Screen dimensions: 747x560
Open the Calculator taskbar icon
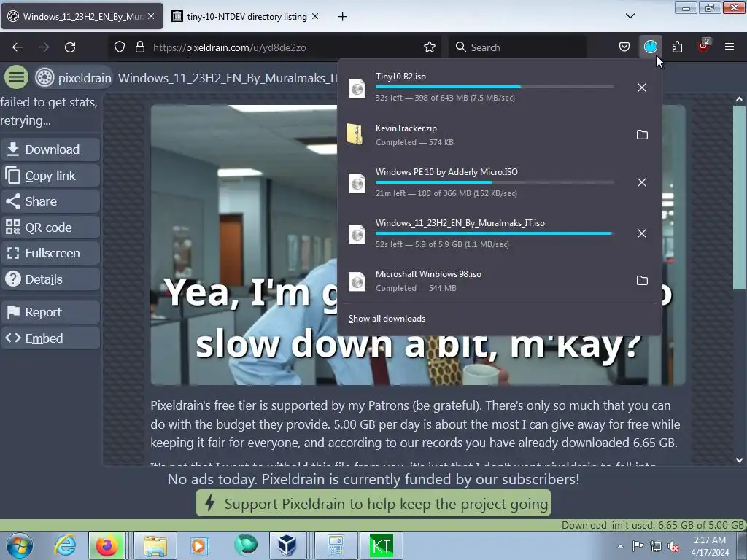(x=336, y=545)
